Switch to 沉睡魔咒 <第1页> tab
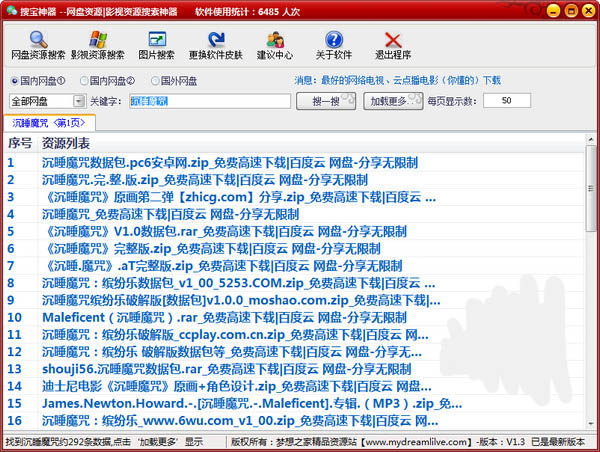The image size is (600, 452). (x=49, y=123)
